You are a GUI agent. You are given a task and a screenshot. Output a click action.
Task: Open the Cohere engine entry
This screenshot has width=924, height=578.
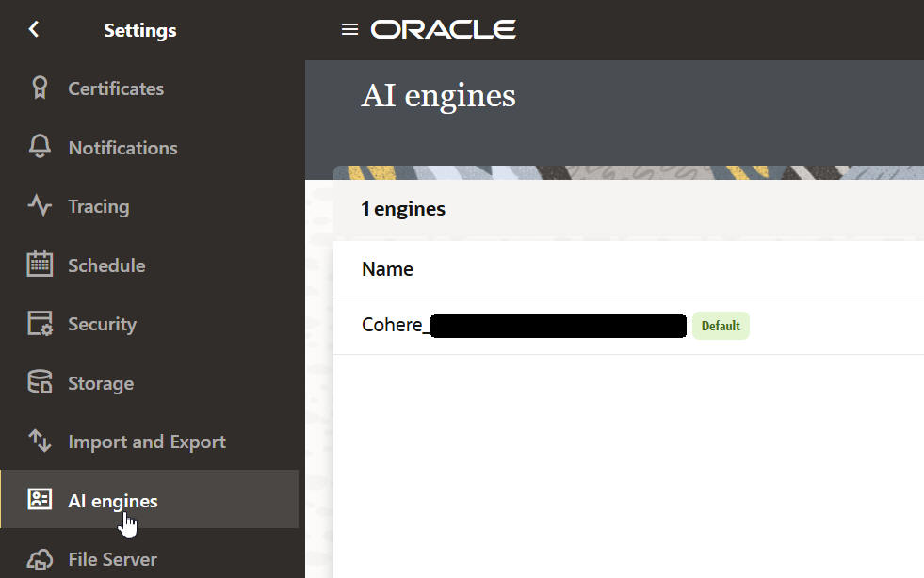tap(394, 326)
